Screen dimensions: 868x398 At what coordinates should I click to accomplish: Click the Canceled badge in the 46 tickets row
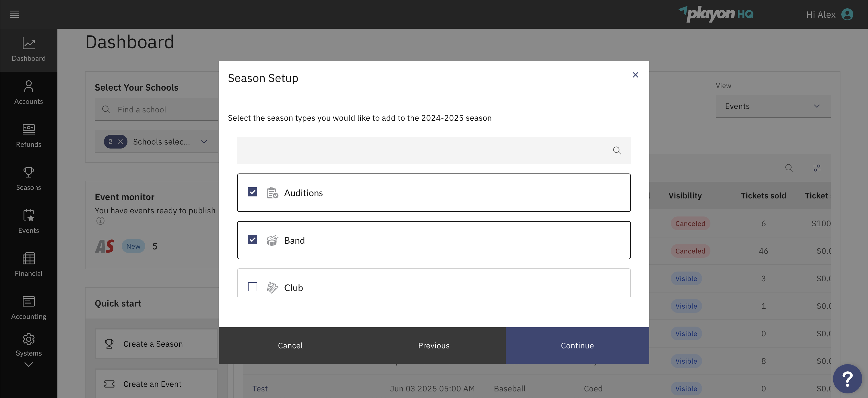tap(690, 251)
